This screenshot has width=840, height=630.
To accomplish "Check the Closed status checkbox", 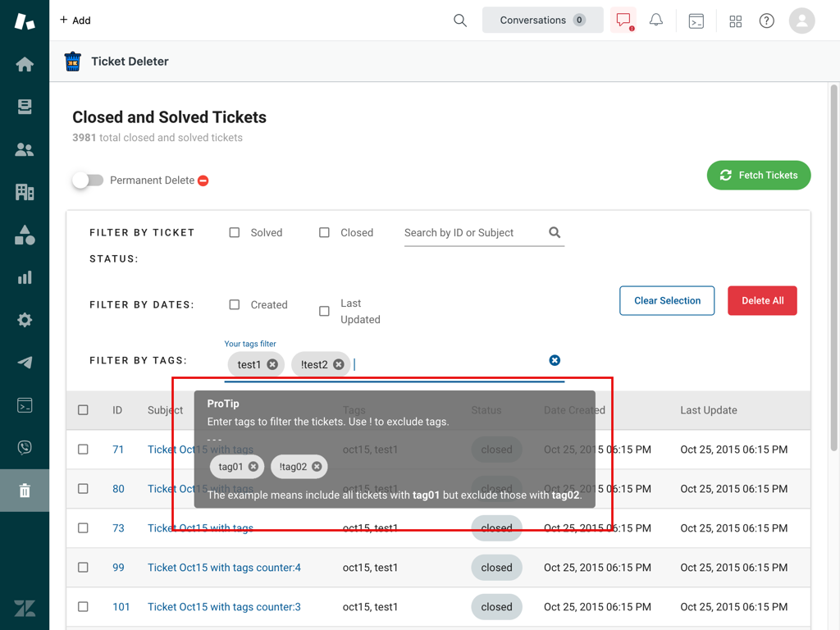I will (x=324, y=232).
